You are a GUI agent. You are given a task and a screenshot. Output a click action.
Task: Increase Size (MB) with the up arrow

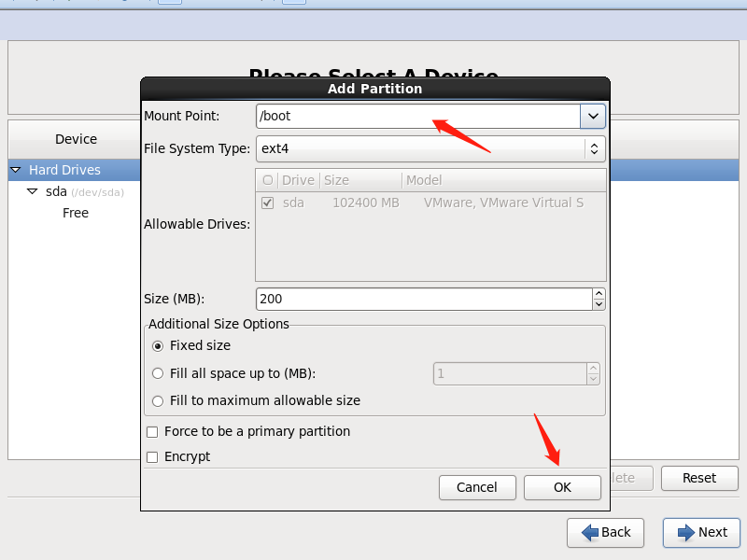coord(599,293)
